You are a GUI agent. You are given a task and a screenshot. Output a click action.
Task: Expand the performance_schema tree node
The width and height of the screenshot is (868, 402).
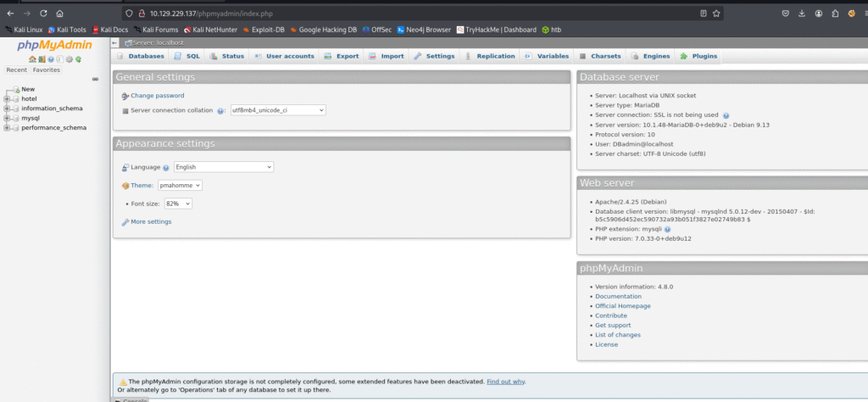(x=7, y=128)
